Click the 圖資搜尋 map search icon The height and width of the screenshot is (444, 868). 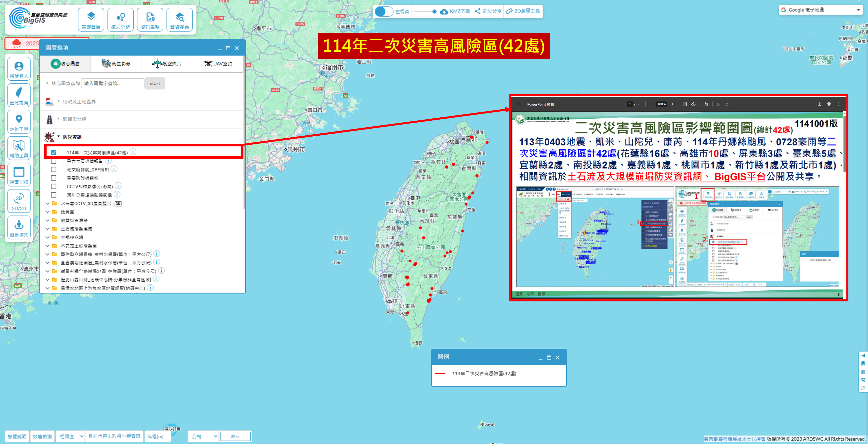[x=179, y=20]
